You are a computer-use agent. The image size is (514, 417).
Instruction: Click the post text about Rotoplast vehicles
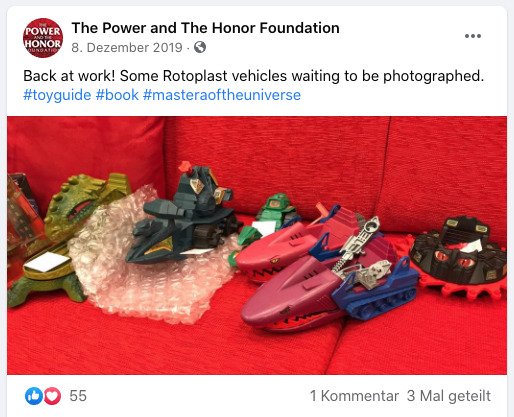pos(253,76)
